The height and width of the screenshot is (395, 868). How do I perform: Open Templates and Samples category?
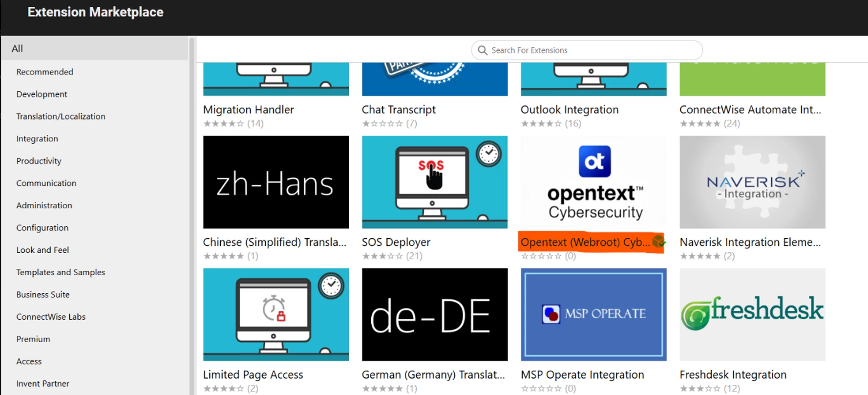tap(61, 272)
